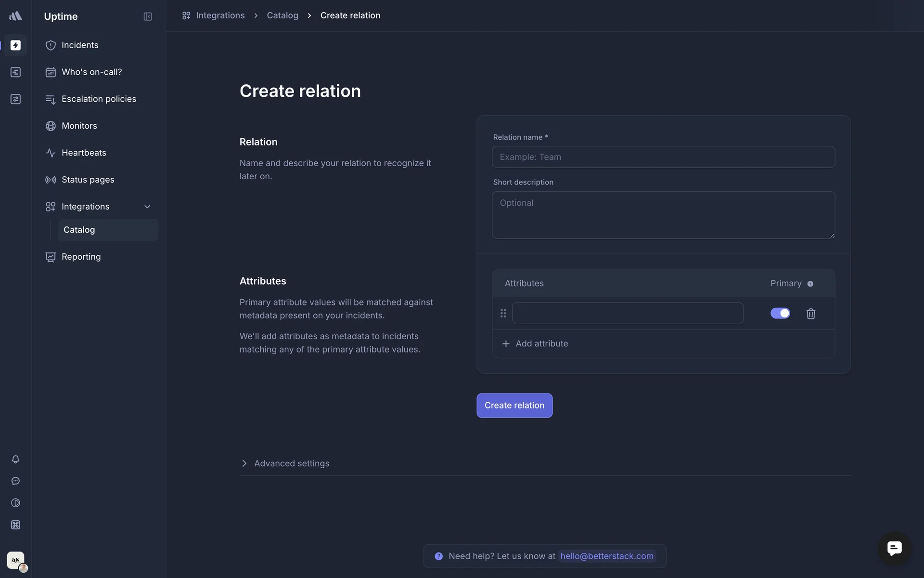Open Incidents in sidebar
This screenshot has width=924, height=578.
pos(80,45)
